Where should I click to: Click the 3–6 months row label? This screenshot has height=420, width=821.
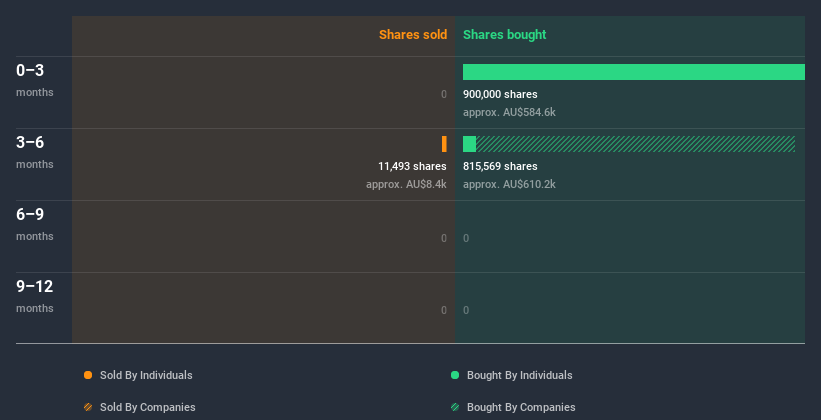(35, 152)
